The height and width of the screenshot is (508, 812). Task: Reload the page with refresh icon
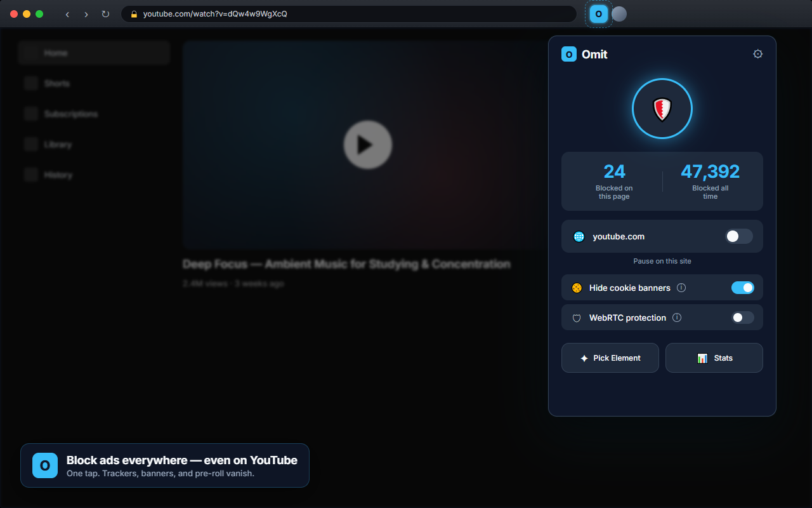pyautogui.click(x=105, y=14)
